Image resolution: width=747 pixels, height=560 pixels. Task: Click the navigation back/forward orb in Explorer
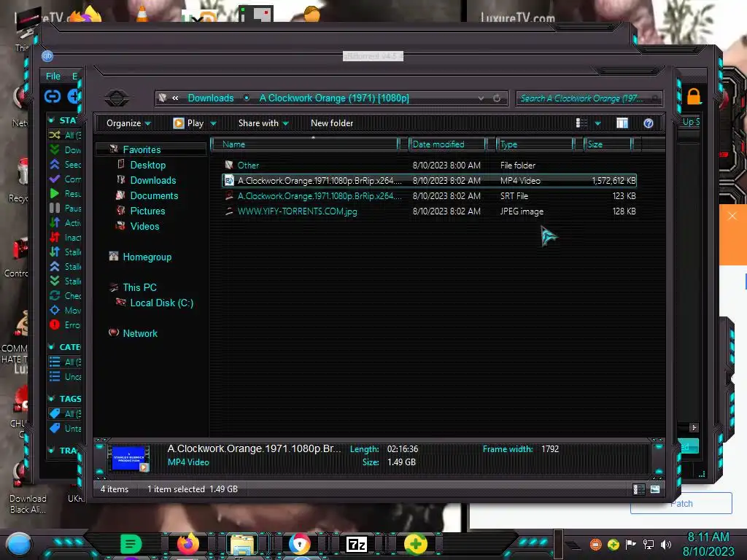[116, 98]
